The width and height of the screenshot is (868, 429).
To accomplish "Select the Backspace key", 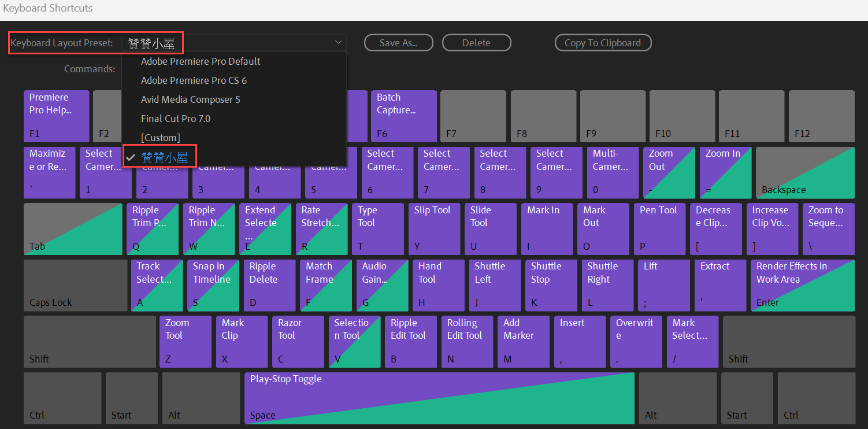I will pos(805,172).
